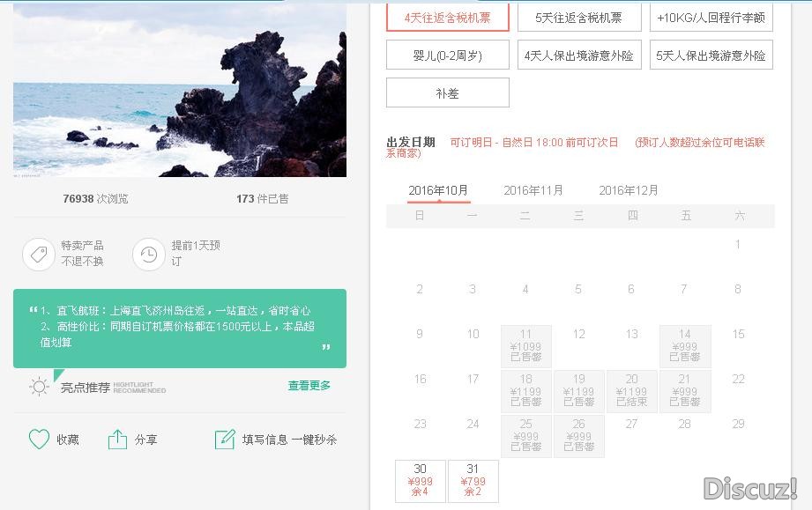Click the Jeju coast rock photo
The width and height of the screenshot is (812, 510).
180,90
